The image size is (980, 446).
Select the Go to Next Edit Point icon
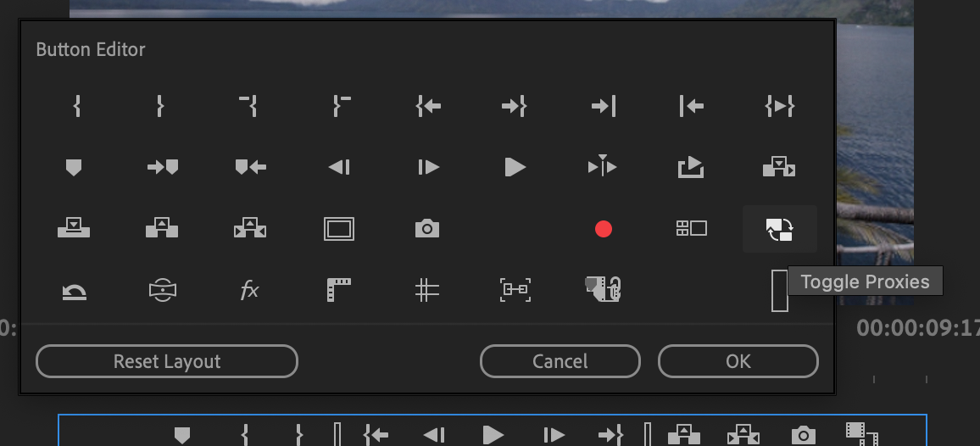click(x=603, y=106)
